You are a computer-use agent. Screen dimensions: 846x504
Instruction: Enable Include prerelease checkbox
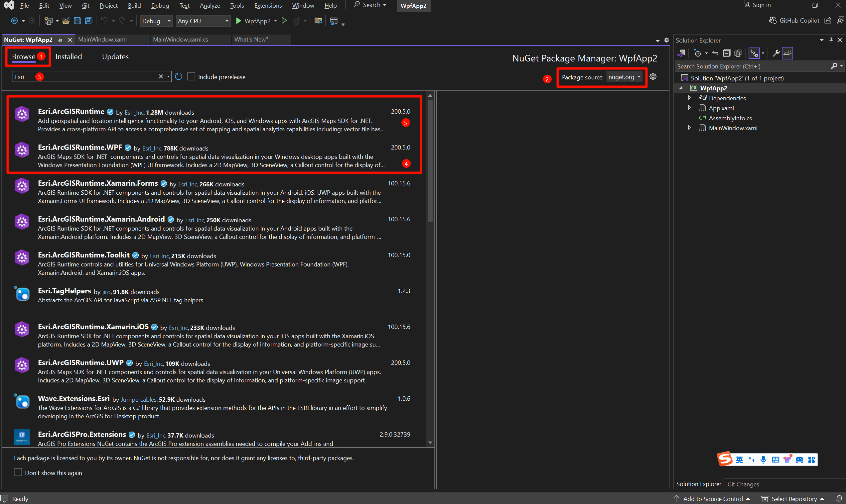(x=191, y=77)
